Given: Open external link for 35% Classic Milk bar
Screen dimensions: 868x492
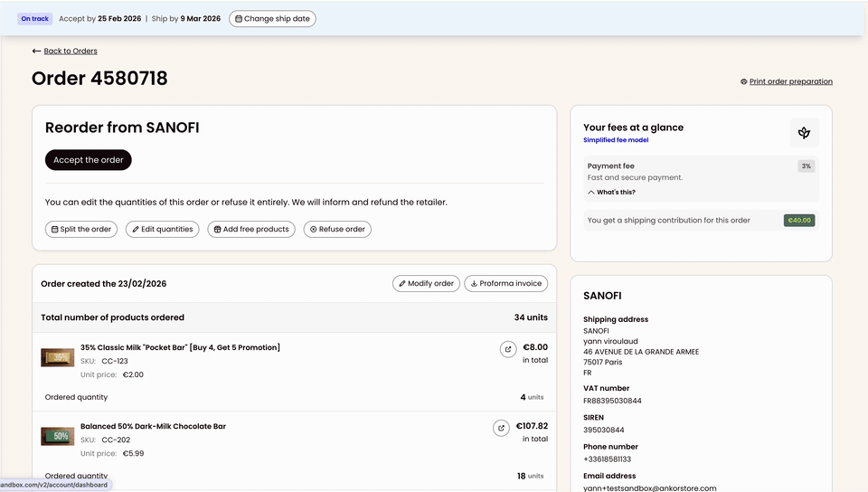Looking at the screenshot, I should [507, 349].
